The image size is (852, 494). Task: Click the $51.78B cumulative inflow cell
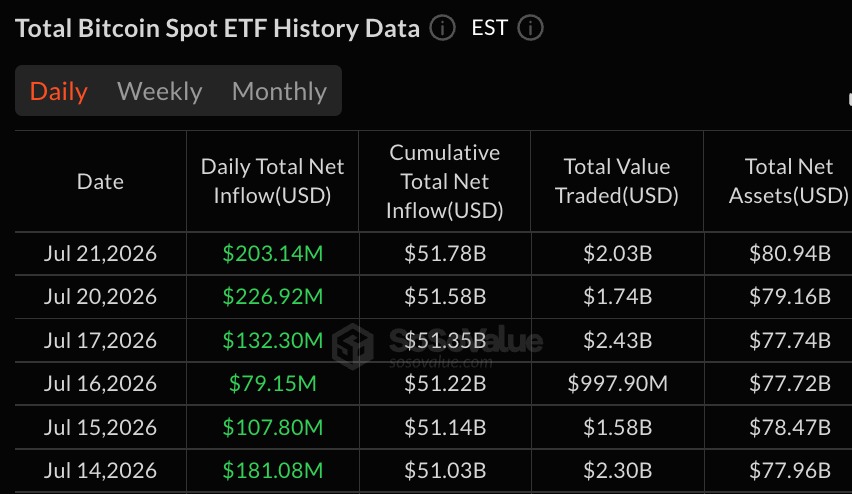444,253
